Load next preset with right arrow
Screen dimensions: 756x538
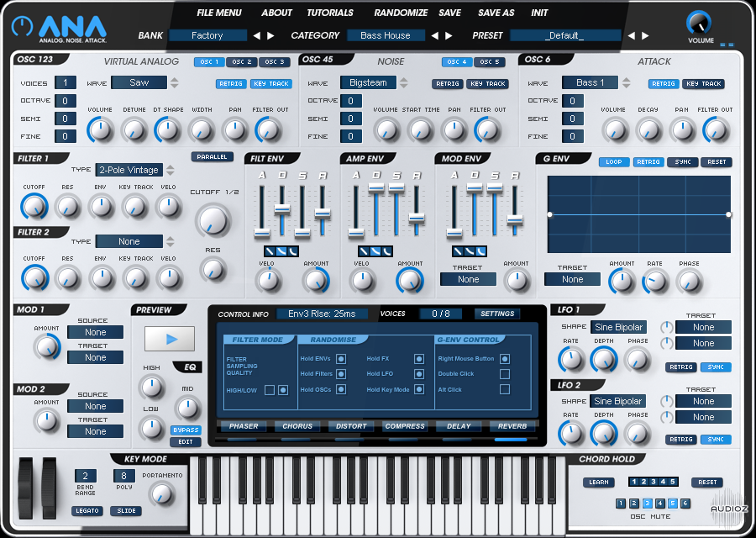(x=645, y=35)
